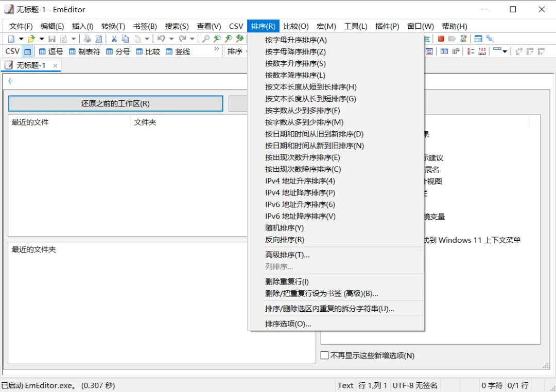Select IPv4 地址升序排序(4) menu item
The width and height of the screenshot is (556, 392).
pyautogui.click(x=336, y=181)
